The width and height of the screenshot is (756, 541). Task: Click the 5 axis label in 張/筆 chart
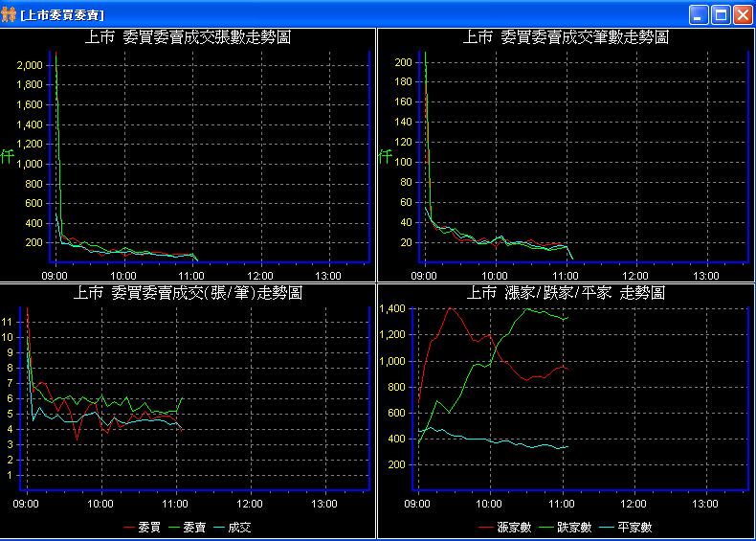tap(10, 414)
